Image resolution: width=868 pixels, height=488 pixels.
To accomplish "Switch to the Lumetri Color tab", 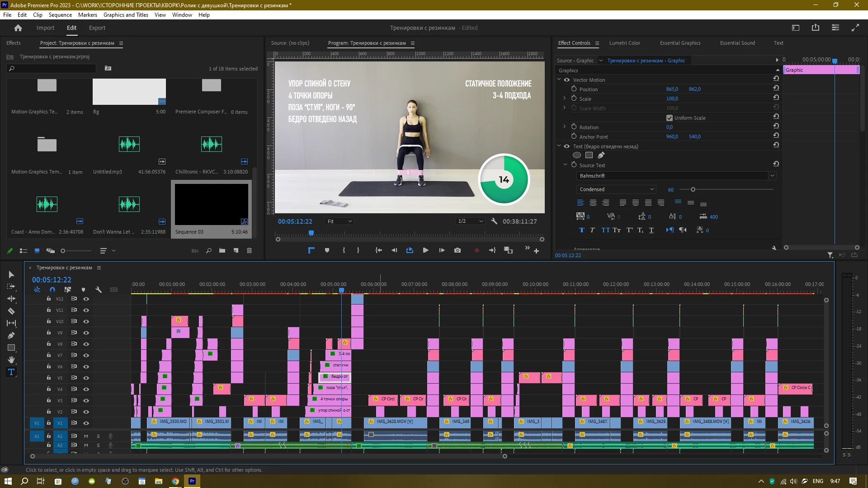I will [624, 43].
